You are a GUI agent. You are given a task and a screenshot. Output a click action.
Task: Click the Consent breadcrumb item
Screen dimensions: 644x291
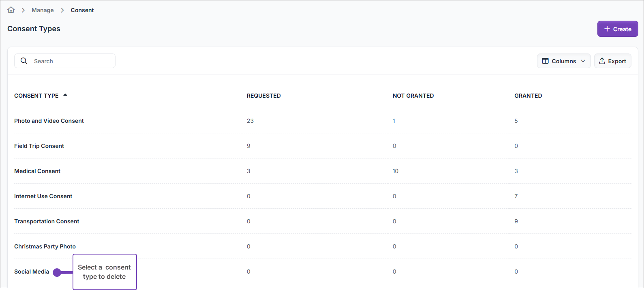coord(82,10)
